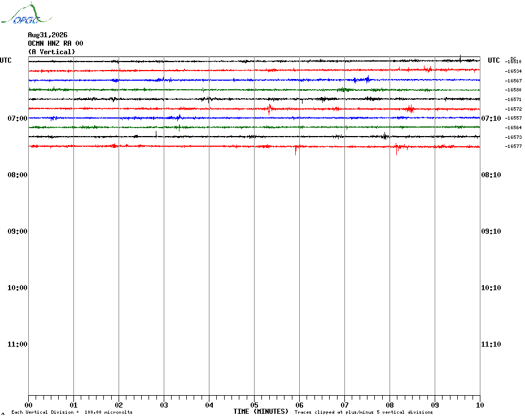Viewport: 525px width, 420px height.
Task: Click the minute 01 axis label
Action: 73,405
